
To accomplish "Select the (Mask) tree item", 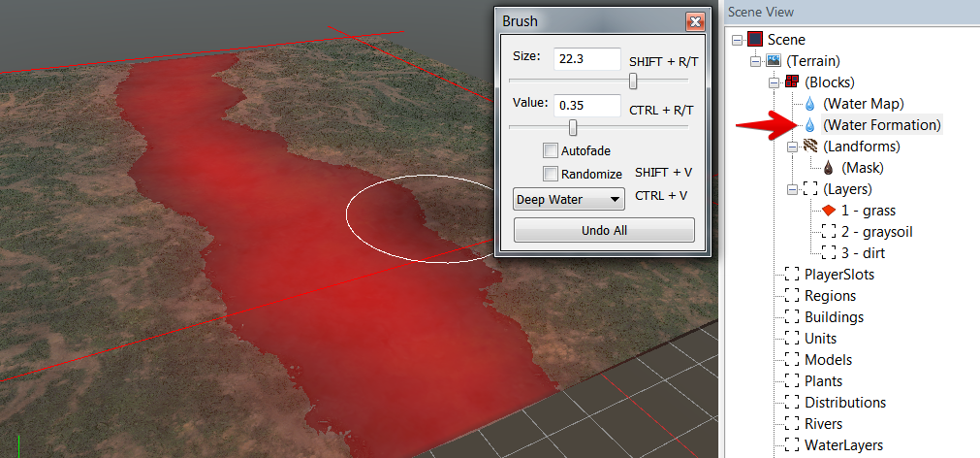I will [862, 168].
